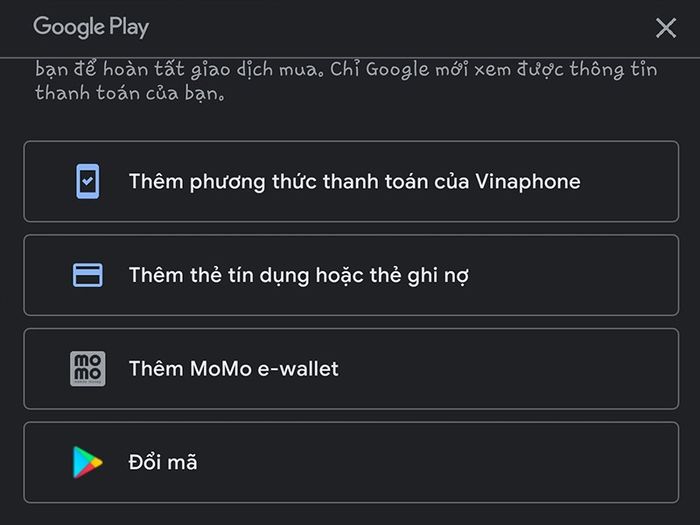Click the word 'Vinaphone' in first option
Image resolution: width=700 pixels, height=525 pixels.
pyautogui.click(x=528, y=182)
